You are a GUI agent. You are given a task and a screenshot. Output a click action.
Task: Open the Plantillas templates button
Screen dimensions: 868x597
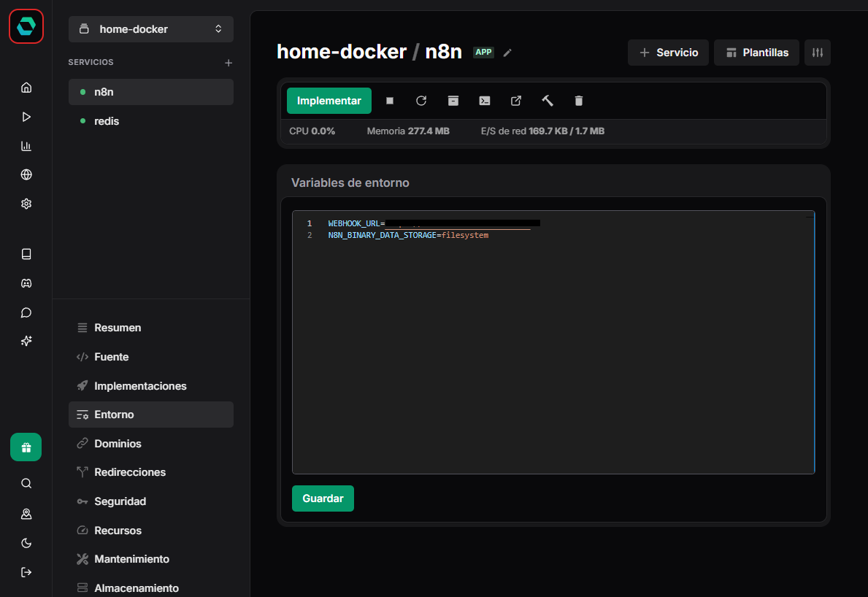[756, 53]
